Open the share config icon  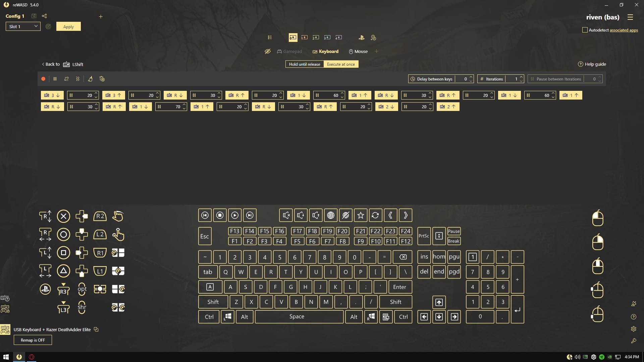(x=44, y=16)
